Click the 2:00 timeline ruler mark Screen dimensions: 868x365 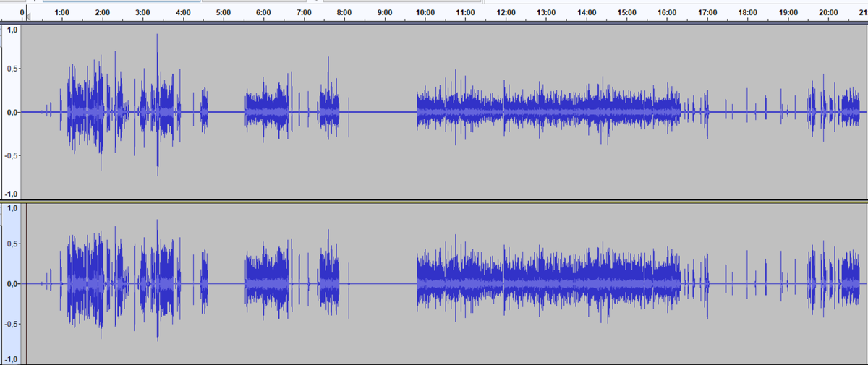click(x=103, y=13)
